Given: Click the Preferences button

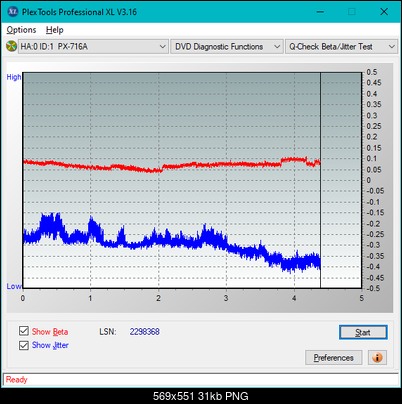Looking at the screenshot, I should pos(333,358).
